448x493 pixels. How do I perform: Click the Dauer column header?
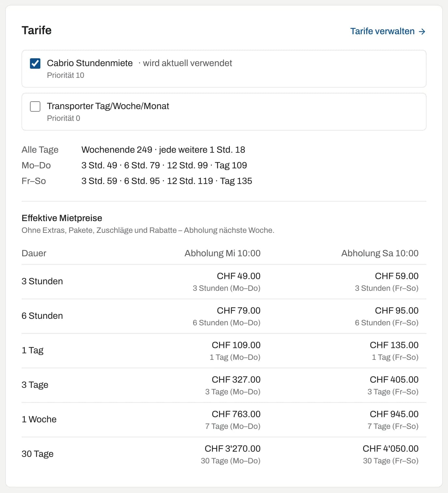coord(34,253)
